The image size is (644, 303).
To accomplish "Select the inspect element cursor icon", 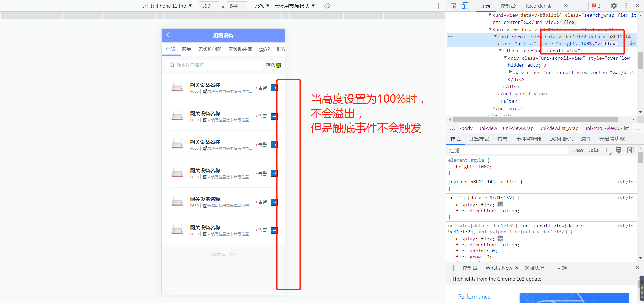I will coord(453,6).
